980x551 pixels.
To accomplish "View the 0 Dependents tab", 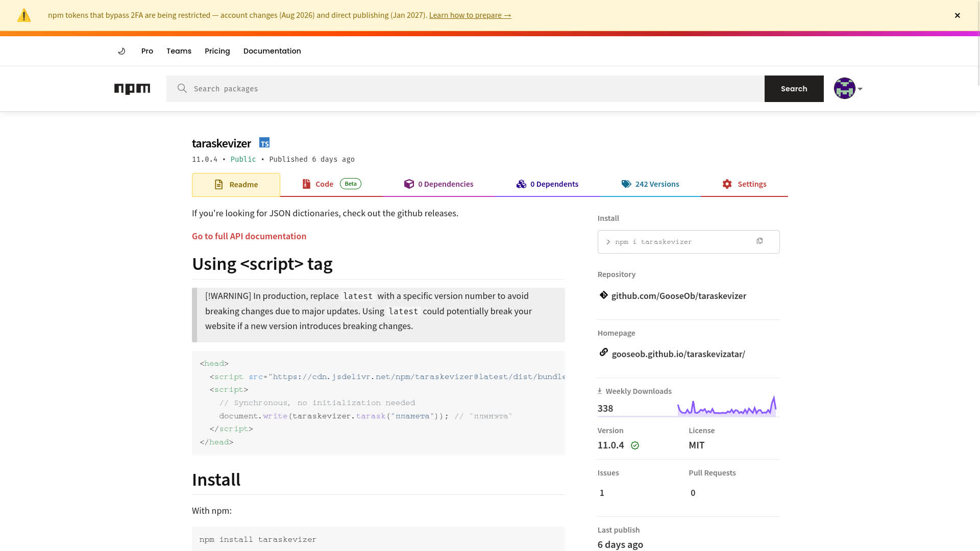I will [x=547, y=184].
